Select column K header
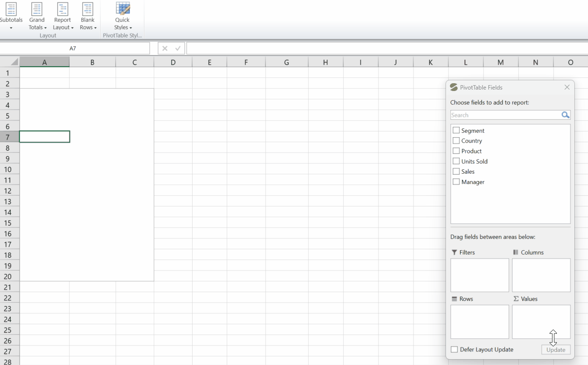Screen dimensions: 588x365 [x=430, y=62]
